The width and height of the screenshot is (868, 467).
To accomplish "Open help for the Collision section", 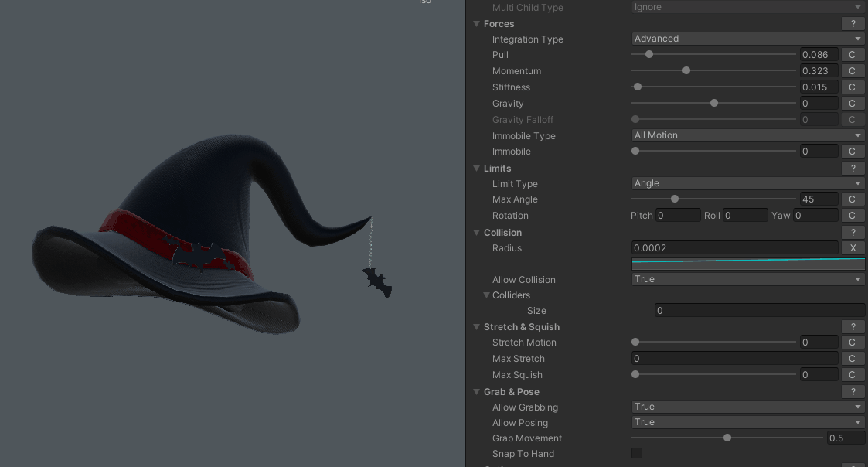I will [x=852, y=233].
